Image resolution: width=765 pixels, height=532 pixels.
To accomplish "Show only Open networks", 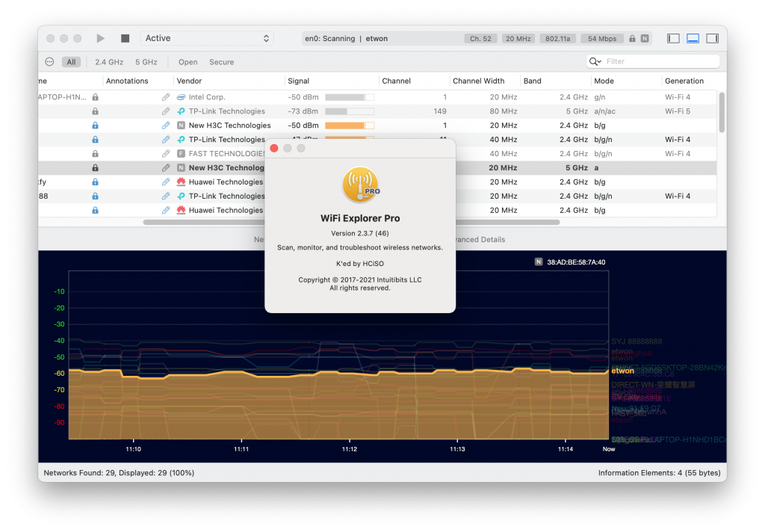I will [x=188, y=62].
